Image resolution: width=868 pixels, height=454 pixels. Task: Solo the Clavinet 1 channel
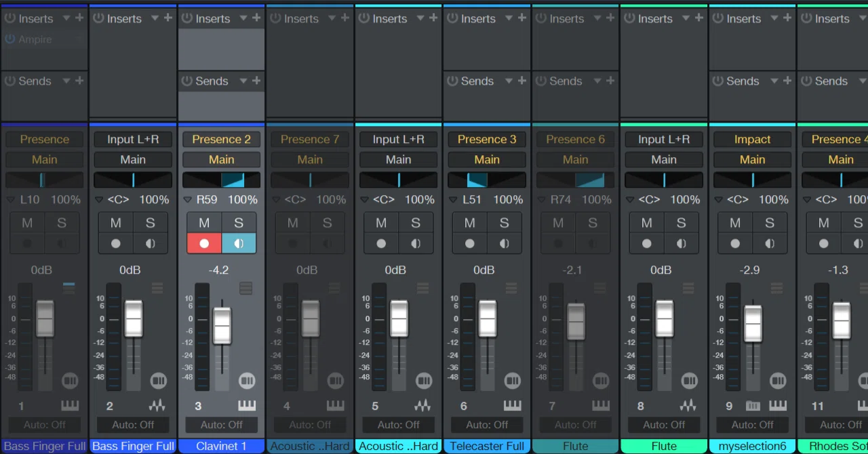coord(239,223)
